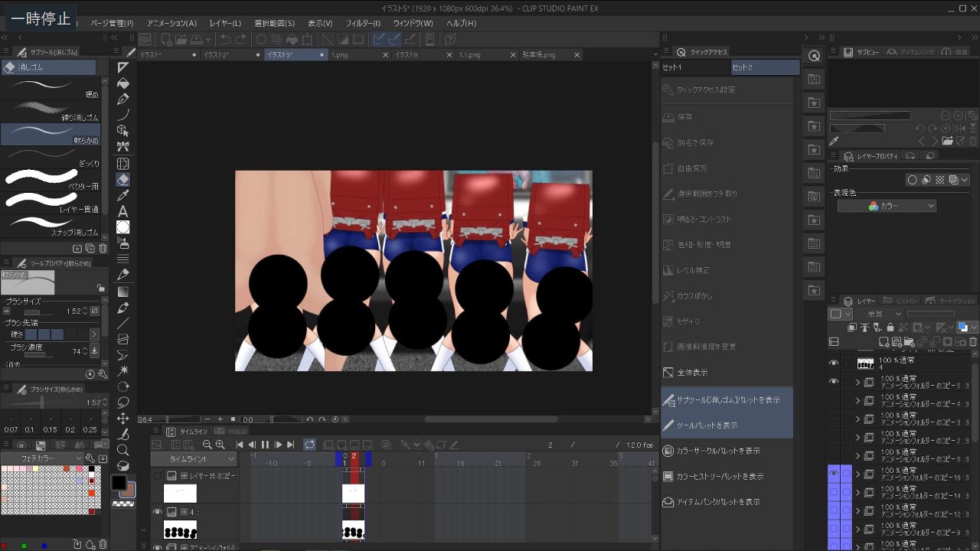980x551 pixels.
Task: Open タイムライン1 timeline selector dropdown
Action: click(193, 458)
